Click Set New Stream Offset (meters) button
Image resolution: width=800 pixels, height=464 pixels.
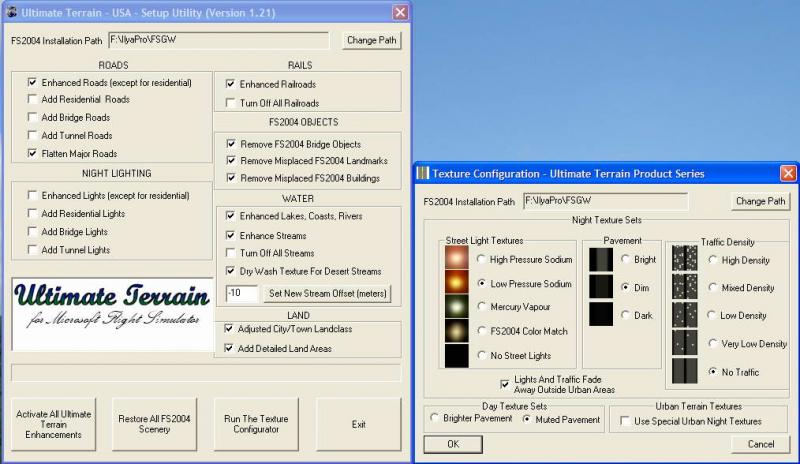pos(328,293)
